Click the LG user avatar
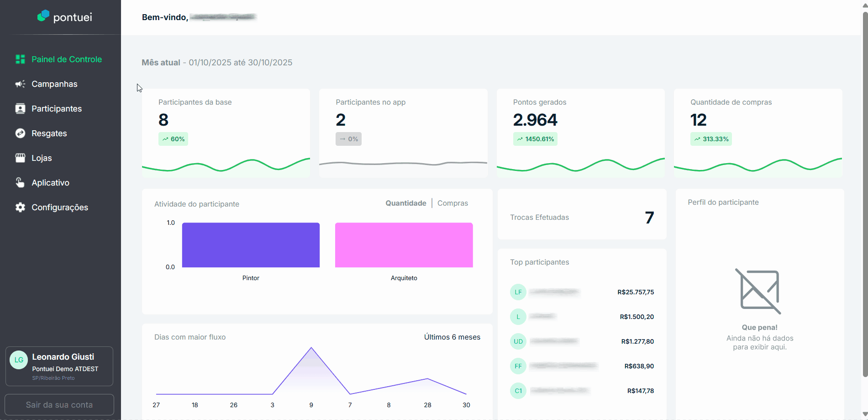This screenshot has height=420, width=868. click(x=19, y=360)
